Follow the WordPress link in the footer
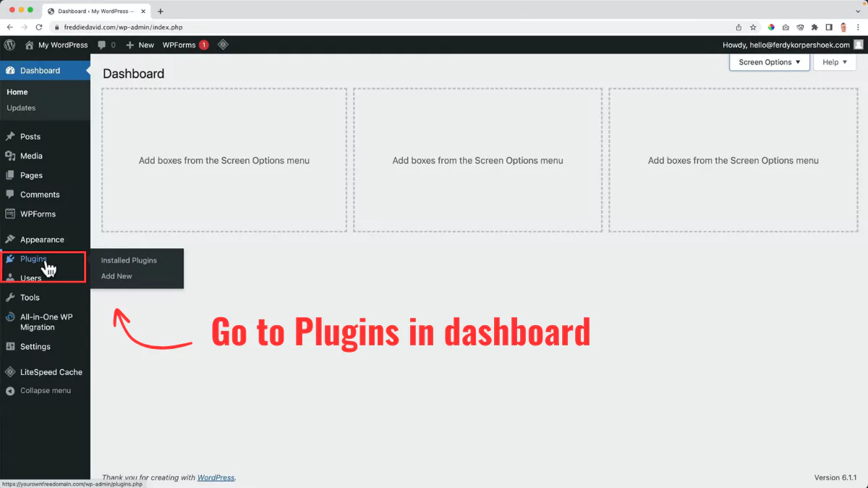Image resolution: width=868 pixels, height=488 pixels. coord(216,477)
